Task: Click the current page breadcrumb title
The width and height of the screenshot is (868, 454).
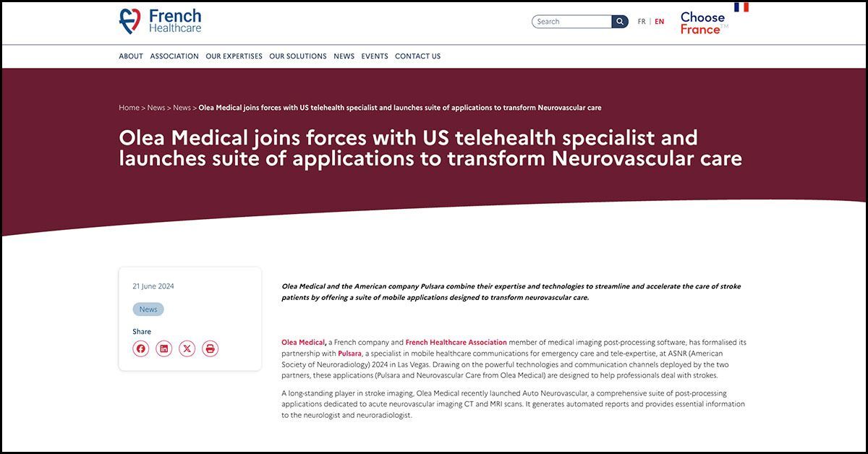Action: click(400, 108)
